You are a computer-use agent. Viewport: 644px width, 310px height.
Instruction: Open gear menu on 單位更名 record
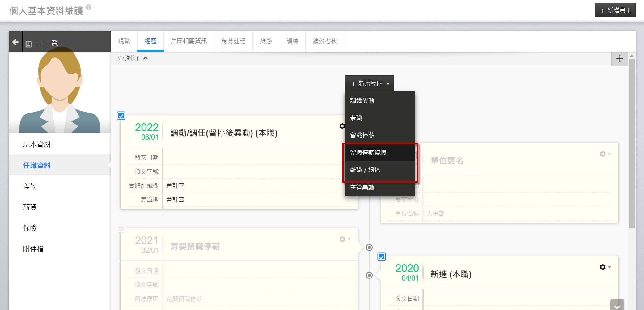point(604,154)
